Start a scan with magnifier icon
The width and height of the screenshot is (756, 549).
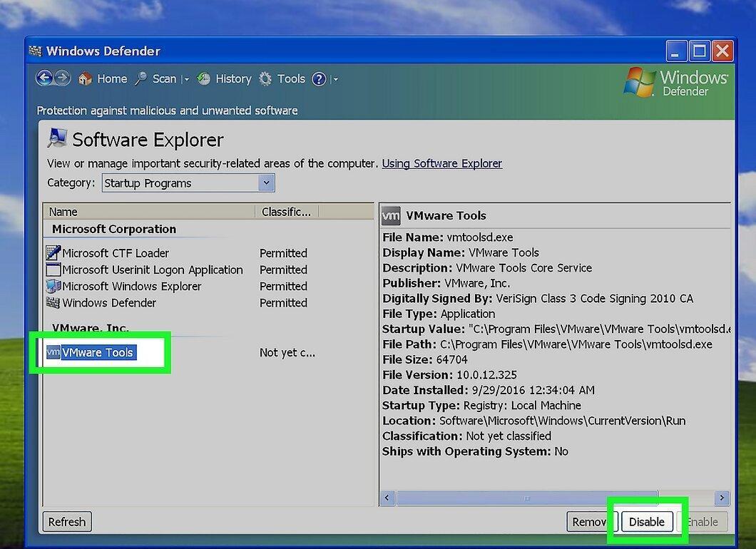(x=141, y=78)
